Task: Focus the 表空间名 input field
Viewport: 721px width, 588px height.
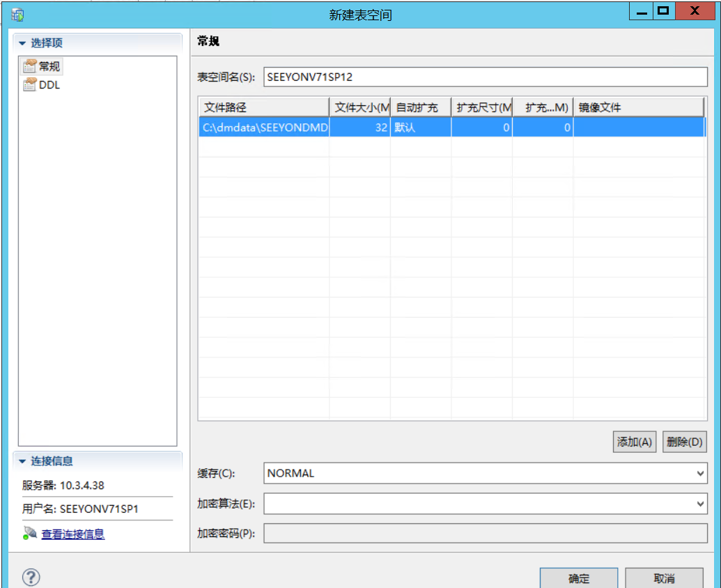Action: point(485,77)
